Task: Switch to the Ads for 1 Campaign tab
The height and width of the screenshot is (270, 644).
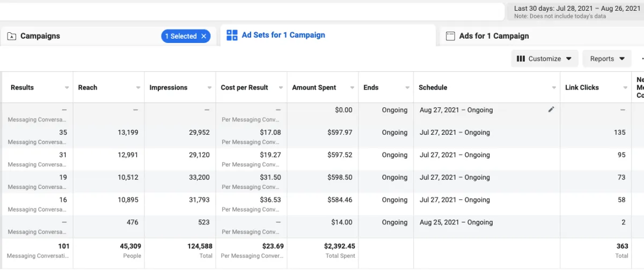Action: [494, 37]
